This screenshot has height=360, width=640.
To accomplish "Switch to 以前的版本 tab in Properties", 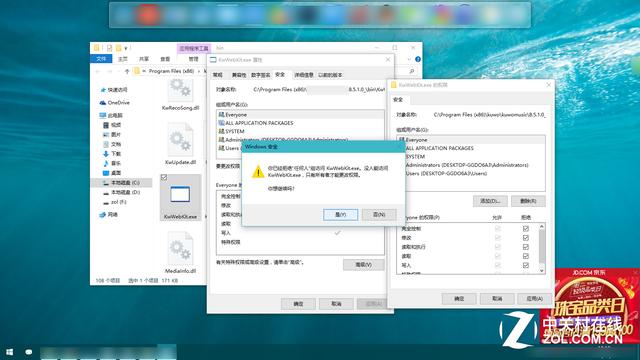I will pos(330,75).
